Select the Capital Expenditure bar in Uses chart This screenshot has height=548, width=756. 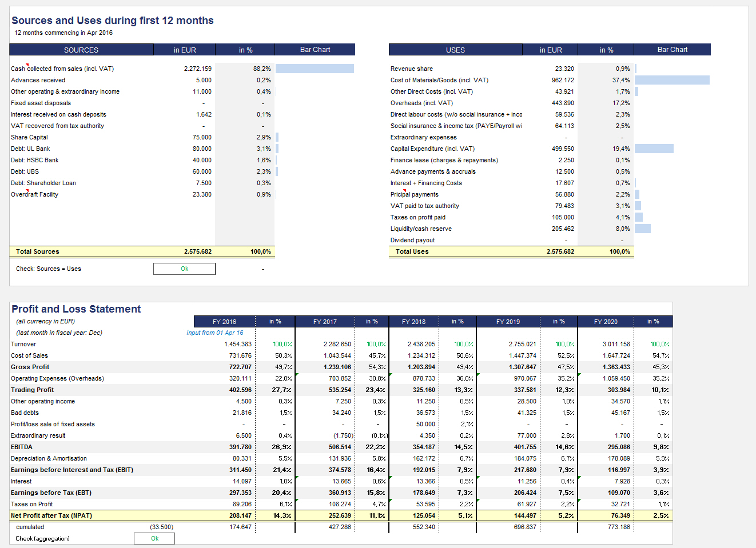tap(654, 149)
